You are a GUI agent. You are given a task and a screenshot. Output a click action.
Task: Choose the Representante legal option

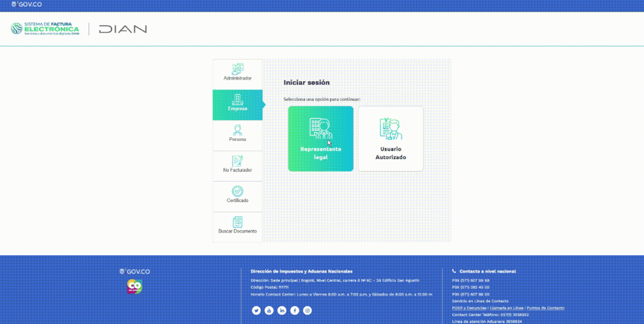point(321,139)
